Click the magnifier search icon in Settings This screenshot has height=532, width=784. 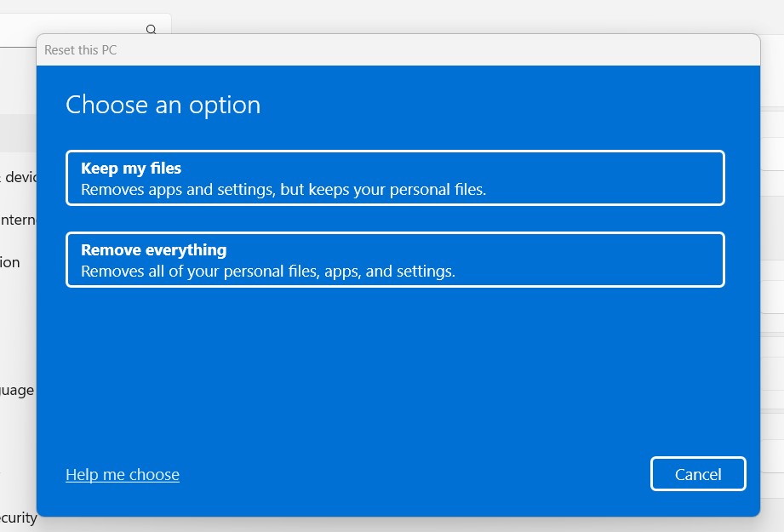pyautogui.click(x=152, y=30)
